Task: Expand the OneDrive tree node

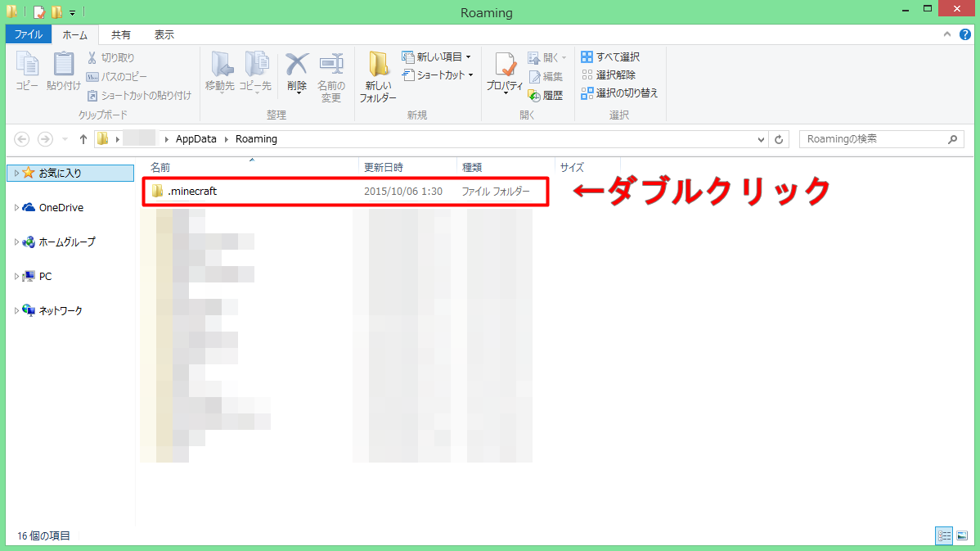Action: 16,208
